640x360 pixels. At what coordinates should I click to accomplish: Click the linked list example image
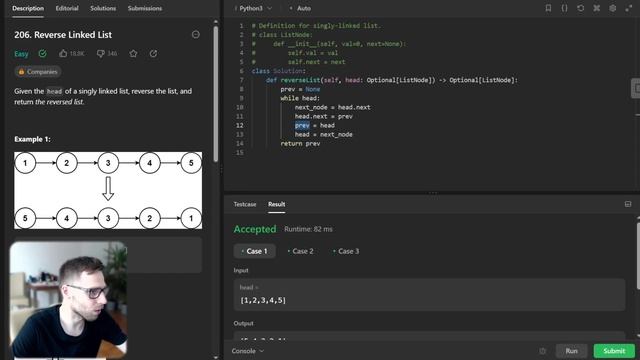[x=108, y=191]
